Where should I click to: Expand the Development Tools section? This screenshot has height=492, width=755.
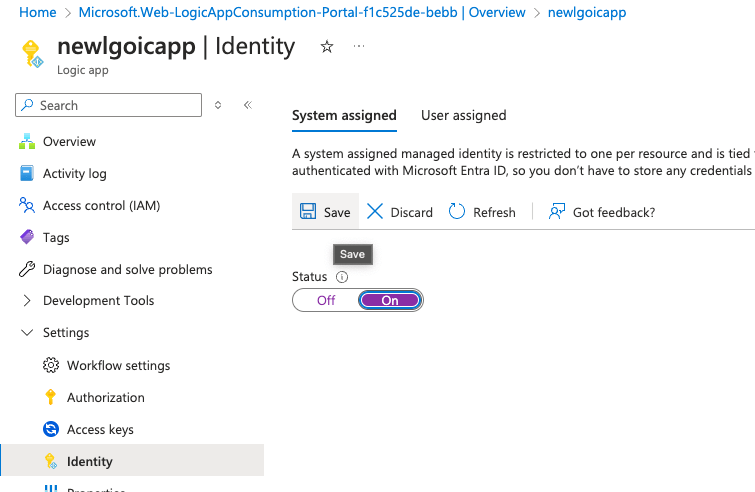pos(27,300)
